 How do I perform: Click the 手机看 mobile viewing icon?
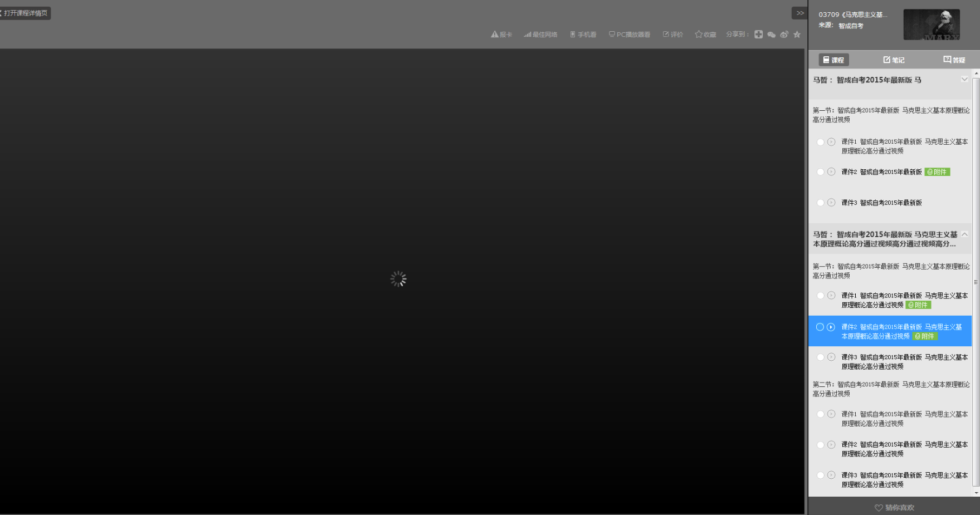(x=583, y=35)
